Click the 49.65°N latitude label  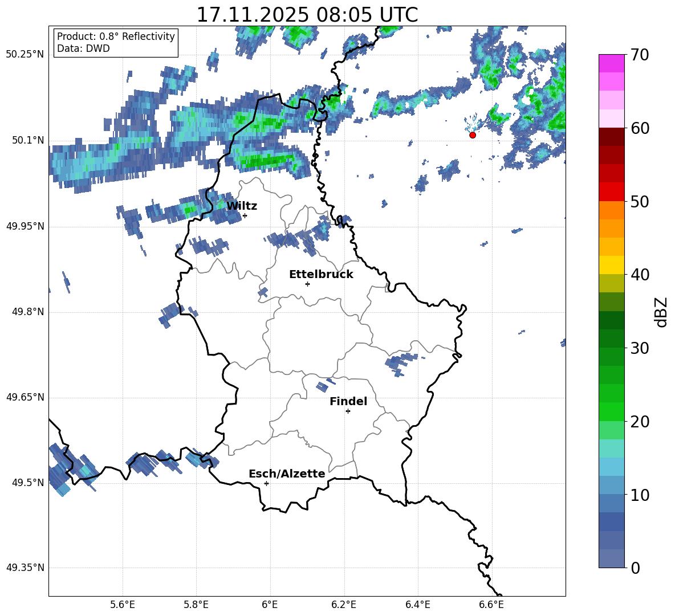tap(25, 398)
